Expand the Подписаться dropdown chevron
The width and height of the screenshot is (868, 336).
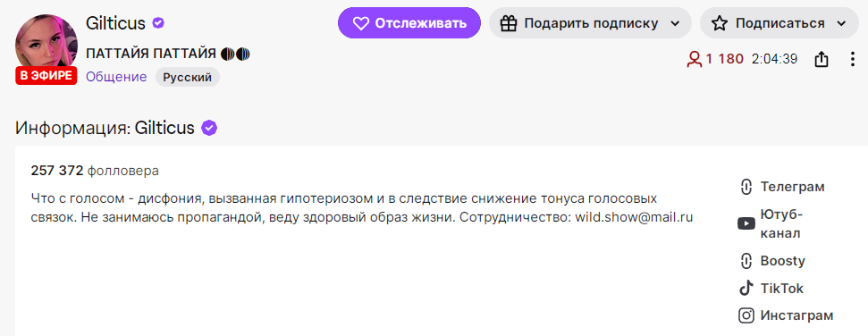(x=841, y=23)
